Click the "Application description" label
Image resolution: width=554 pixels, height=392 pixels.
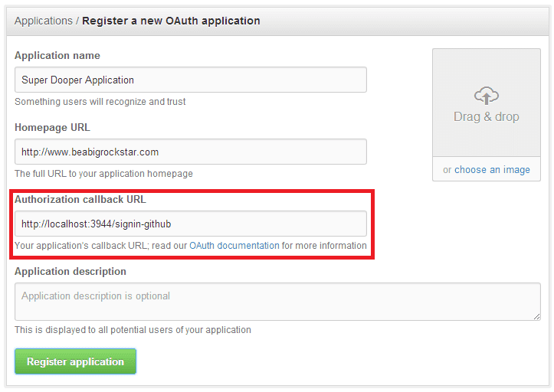click(70, 272)
